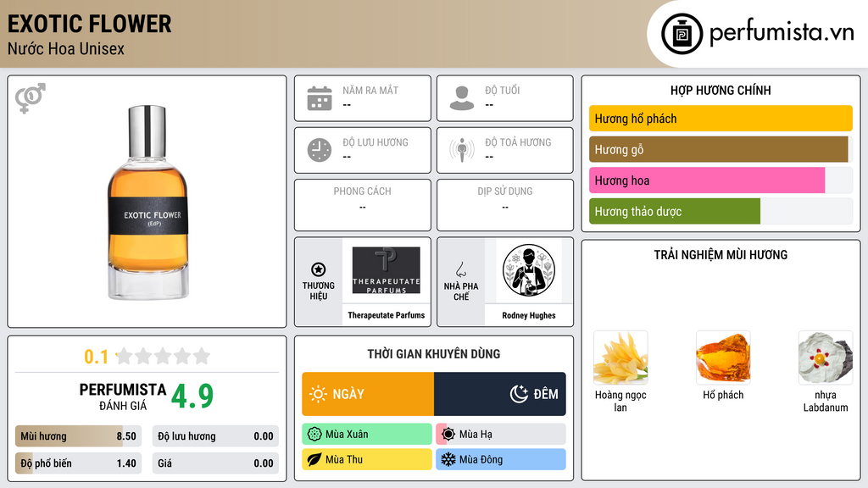Click the NĂM RA MẮT label

370,90
